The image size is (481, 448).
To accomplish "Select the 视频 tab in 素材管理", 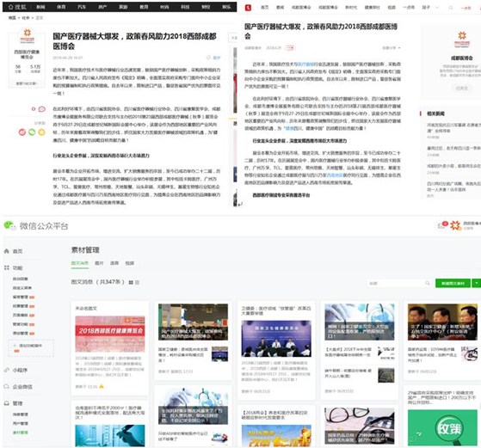I will pyautogui.click(x=130, y=263).
